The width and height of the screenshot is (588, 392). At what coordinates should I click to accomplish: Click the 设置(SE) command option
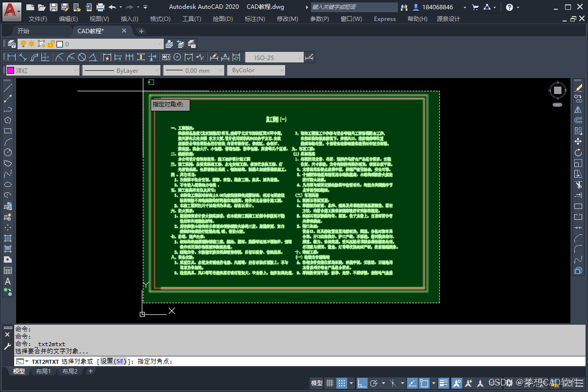click(113, 361)
